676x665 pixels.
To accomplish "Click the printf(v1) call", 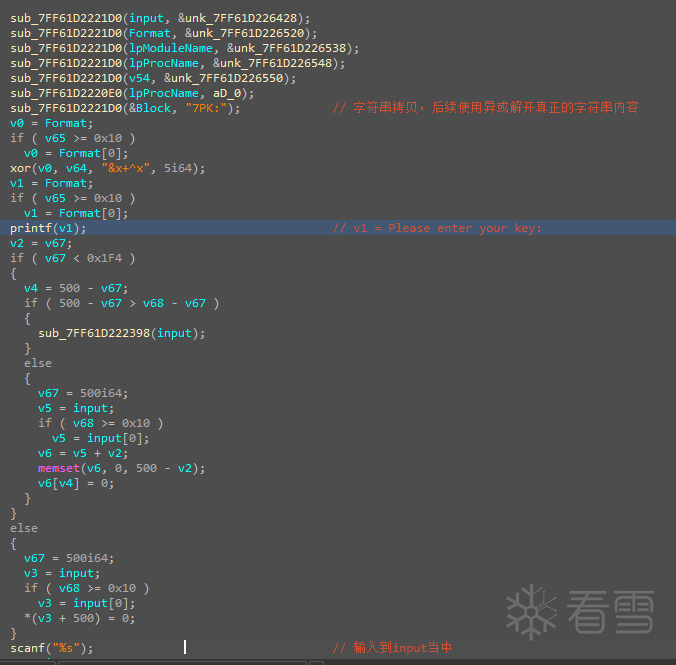I will tap(48, 228).
